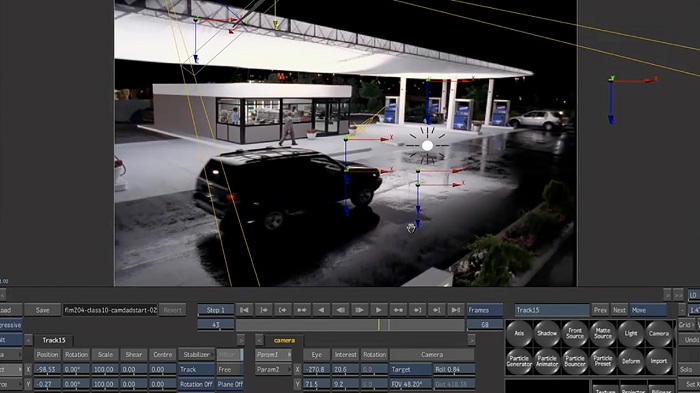Select the Track15 tab
700x393 pixels.
(54, 340)
